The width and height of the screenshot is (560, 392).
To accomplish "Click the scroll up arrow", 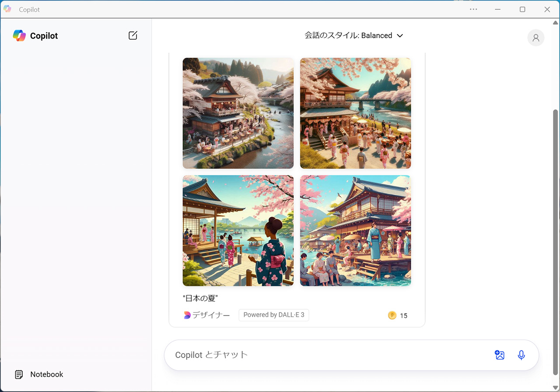I will [556, 22].
